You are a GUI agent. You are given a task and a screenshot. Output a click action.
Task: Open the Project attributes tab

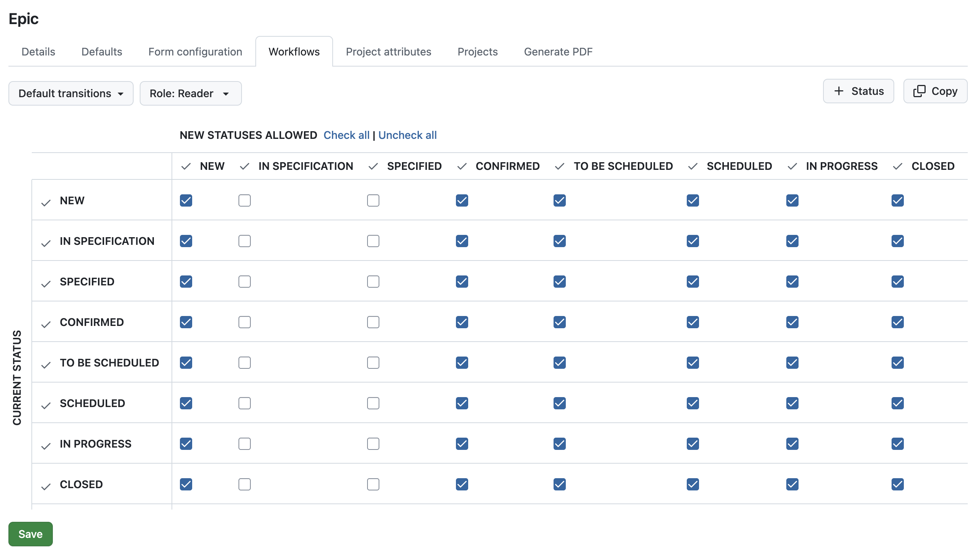tap(389, 52)
